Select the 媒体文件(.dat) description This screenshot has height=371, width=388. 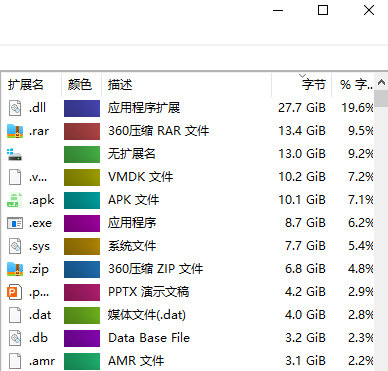point(147,315)
